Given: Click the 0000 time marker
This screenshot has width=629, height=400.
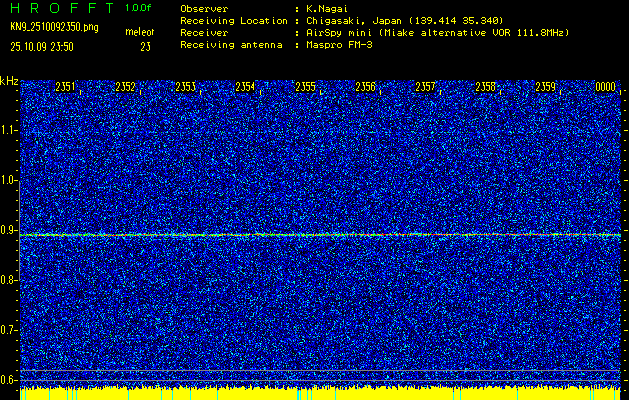Looking at the screenshot, I should [606, 88].
